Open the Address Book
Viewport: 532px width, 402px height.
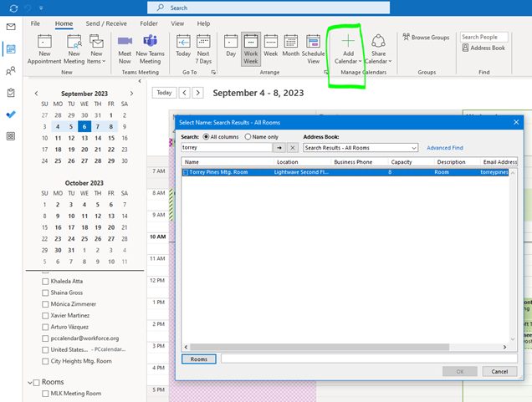(483, 48)
